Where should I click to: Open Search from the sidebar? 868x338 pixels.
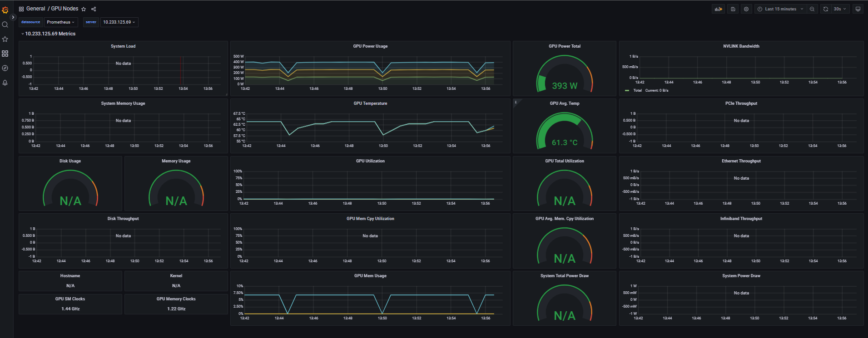(5, 24)
